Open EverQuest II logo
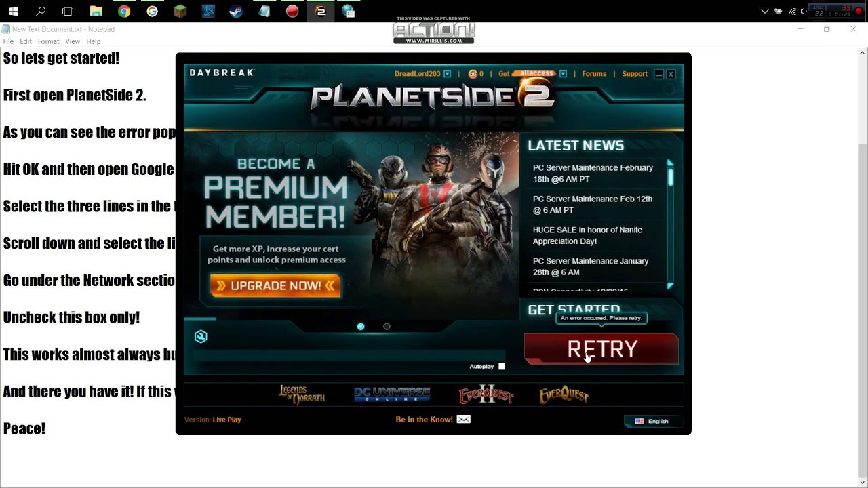The height and width of the screenshot is (488, 868). tap(486, 395)
